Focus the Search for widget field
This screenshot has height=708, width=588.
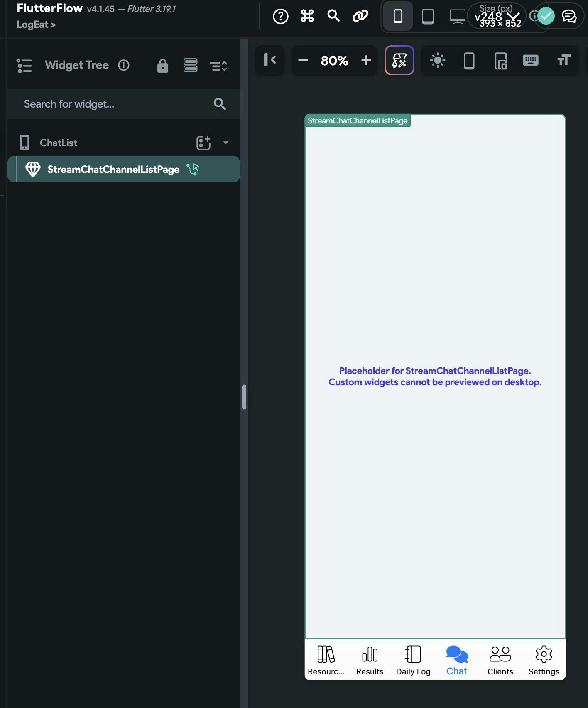click(x=124, y=104)
